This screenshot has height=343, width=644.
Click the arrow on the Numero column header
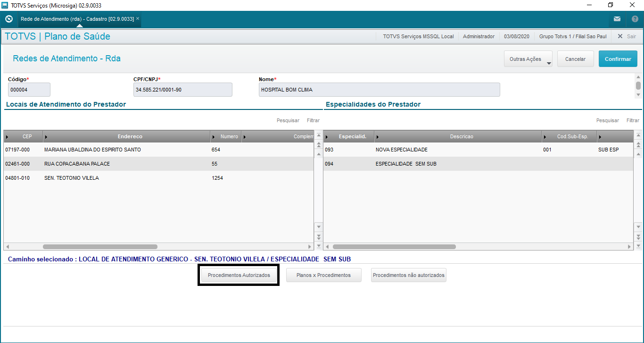(214, 137)
